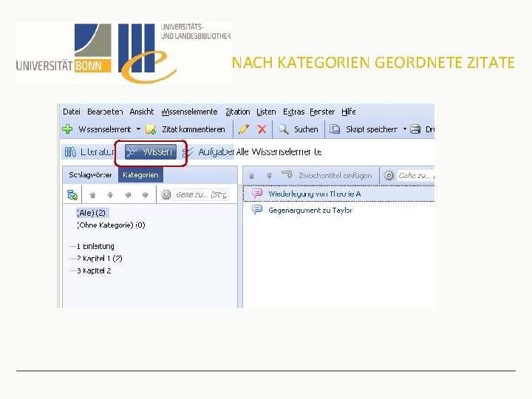The height and width of the screenshot is (399, 532).
Task: Open the Zitation menu
Action: coord(237,112)
